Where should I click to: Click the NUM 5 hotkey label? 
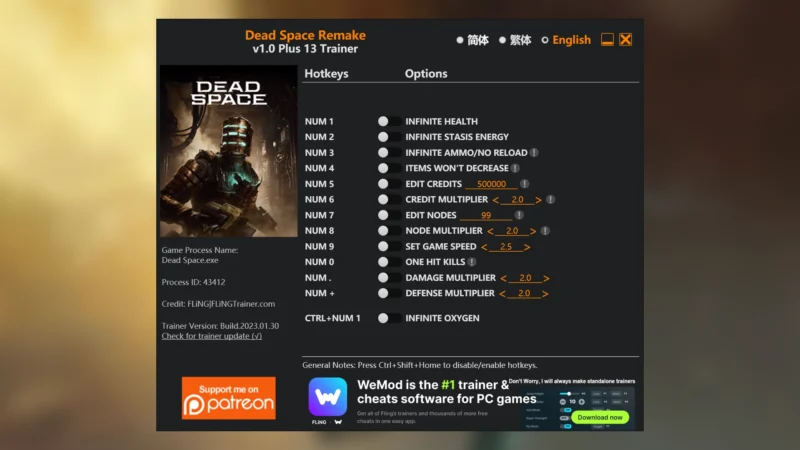319,184
